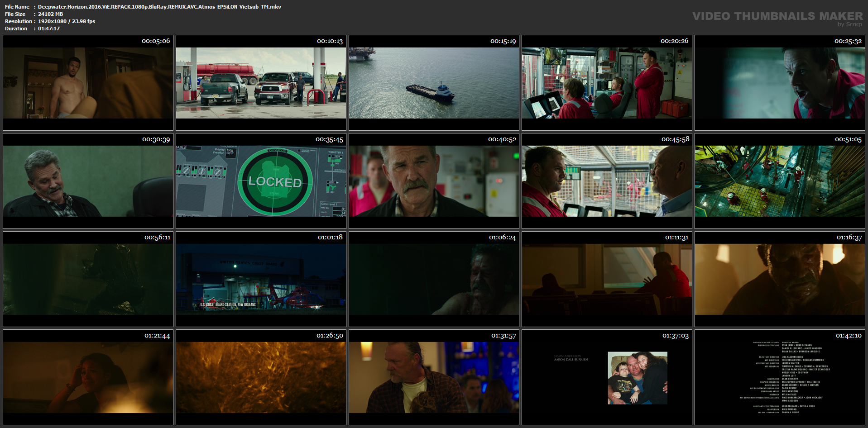Select the thumbnail stamped 01:11:31
Viewport: 868px width, 428px height.
(x=607, y=279)
